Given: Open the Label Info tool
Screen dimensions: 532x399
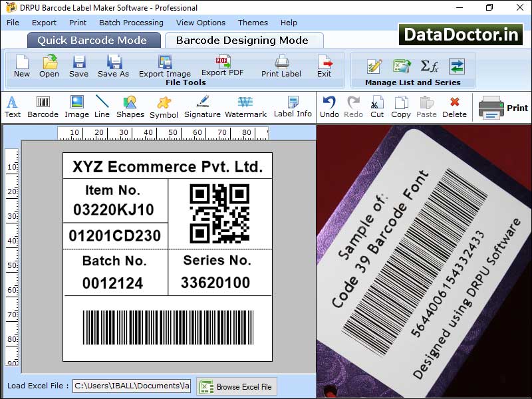Looking at the screenshot, I should click(x=292, y=106).
